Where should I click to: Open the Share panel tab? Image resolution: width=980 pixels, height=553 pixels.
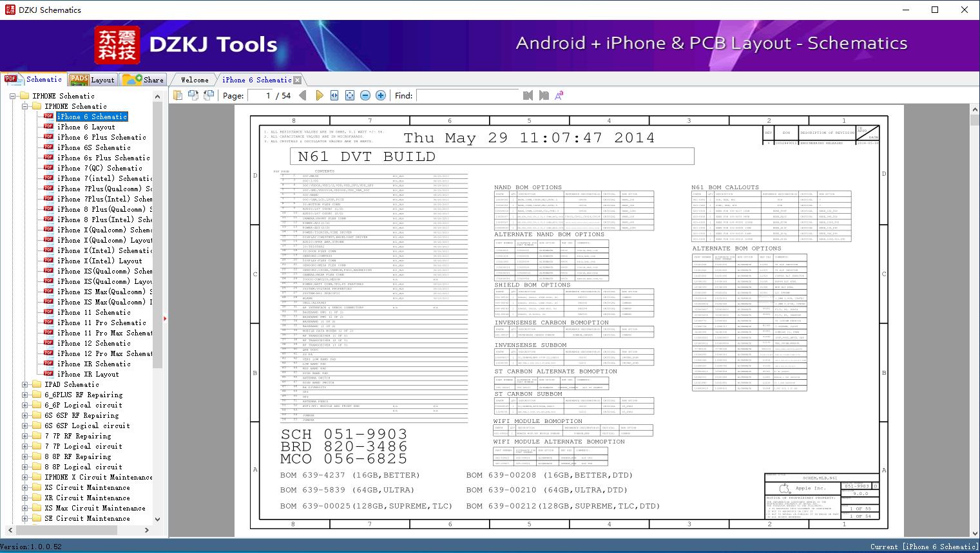(x=143, y=79)
